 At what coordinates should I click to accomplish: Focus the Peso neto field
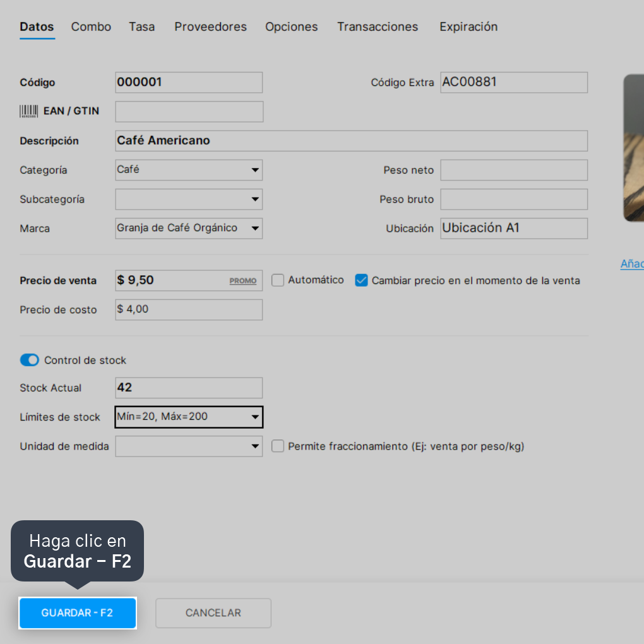pyautogui.click(x=514, y=170)
